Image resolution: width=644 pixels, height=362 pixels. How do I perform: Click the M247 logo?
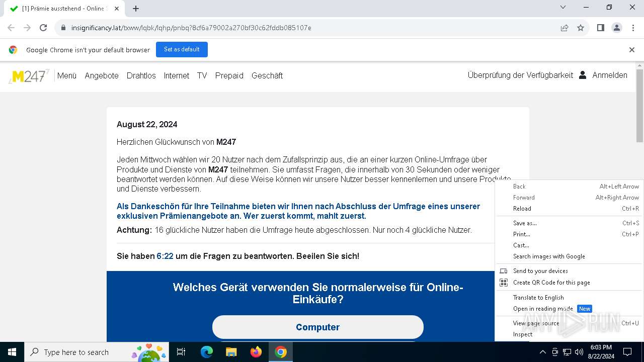click(x=29, y=76)
